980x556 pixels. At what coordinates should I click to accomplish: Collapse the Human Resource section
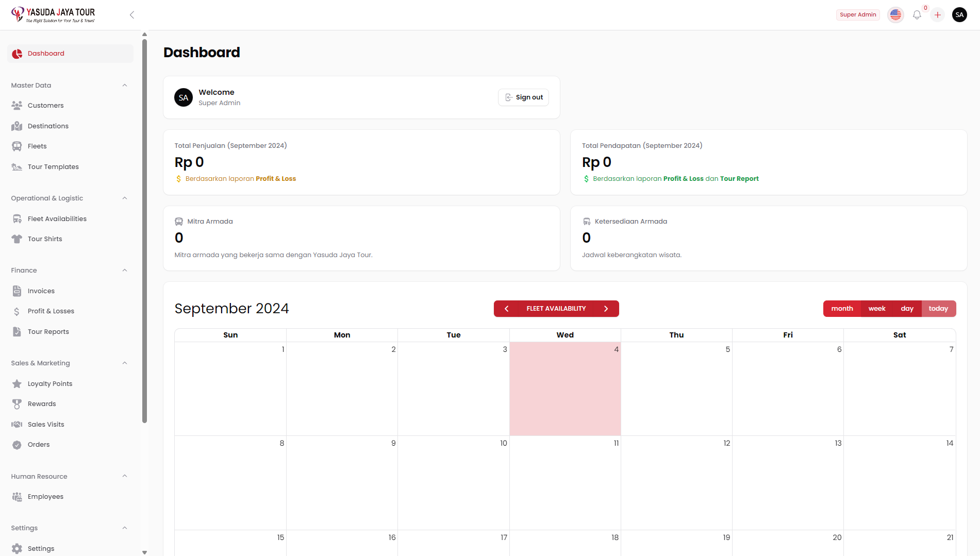tap(125, 476)
